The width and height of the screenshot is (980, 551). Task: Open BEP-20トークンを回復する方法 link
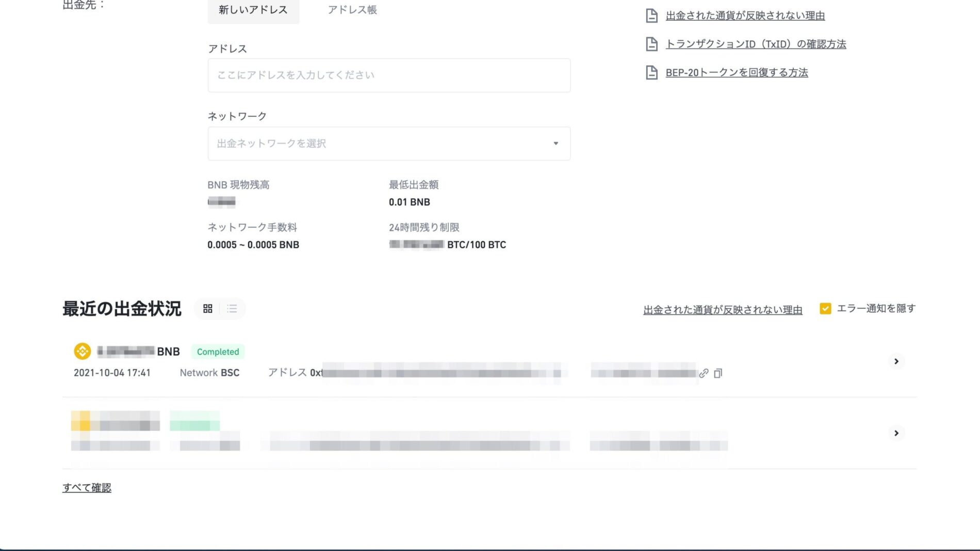coord(737,73)
